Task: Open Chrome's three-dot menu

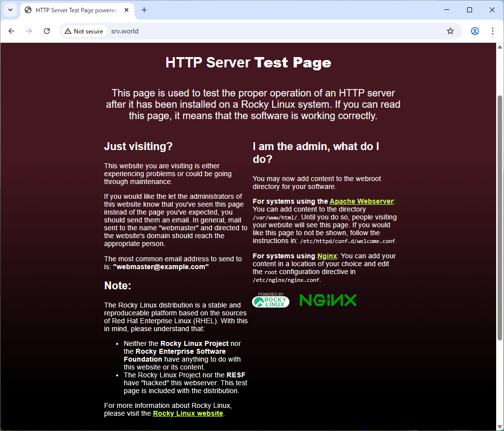Action: pyautogui.click(x=493, y=31)
